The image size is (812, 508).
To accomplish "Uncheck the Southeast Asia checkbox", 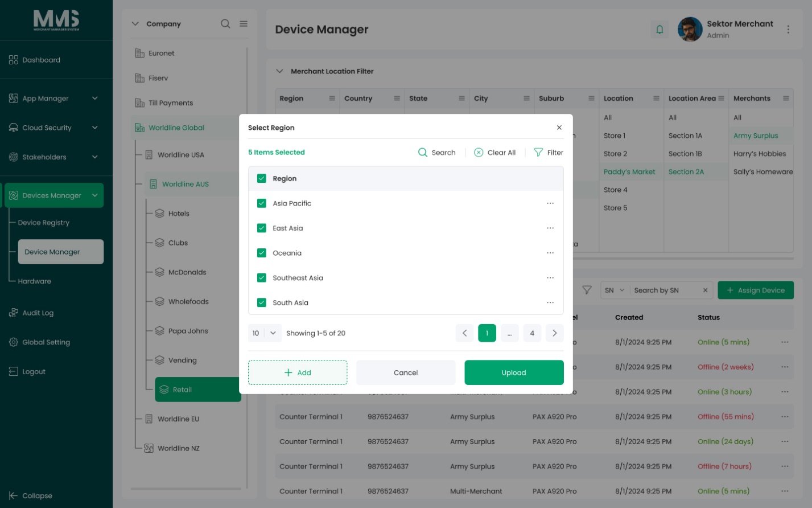I will 262,278.
